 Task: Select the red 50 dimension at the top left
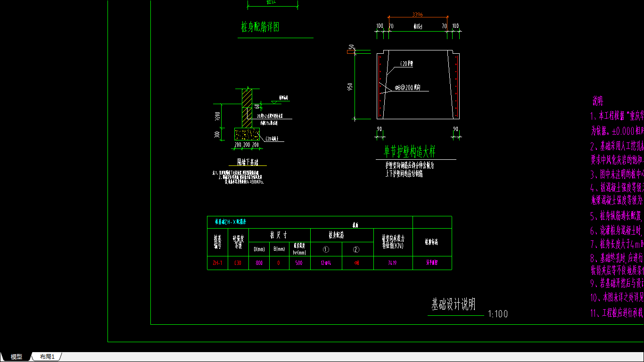pyautogui.click(x=351, y=48)
